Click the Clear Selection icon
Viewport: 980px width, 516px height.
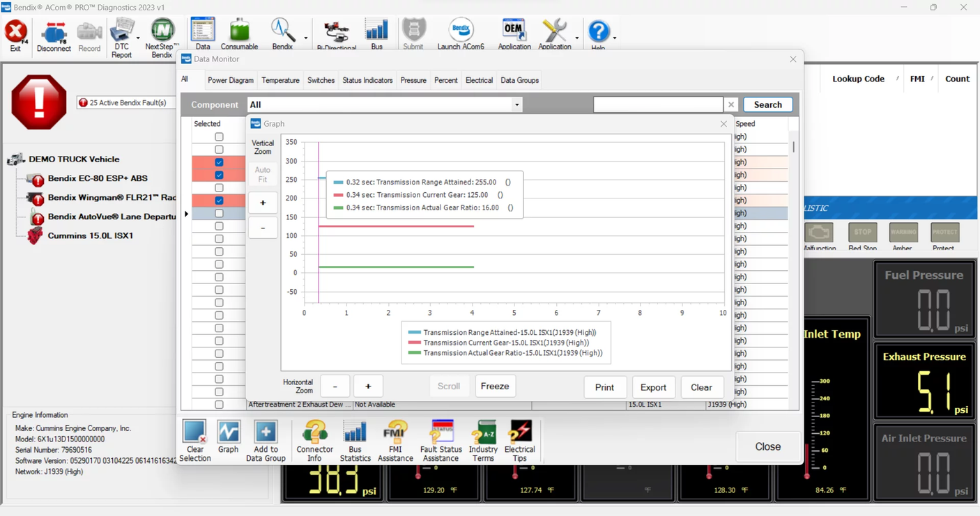tap(195, 441)
